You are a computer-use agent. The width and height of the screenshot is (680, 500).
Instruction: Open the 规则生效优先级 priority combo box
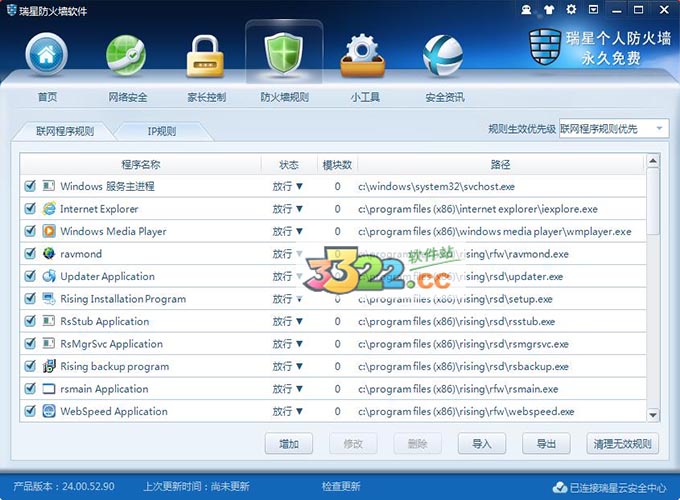pos(614,129)
